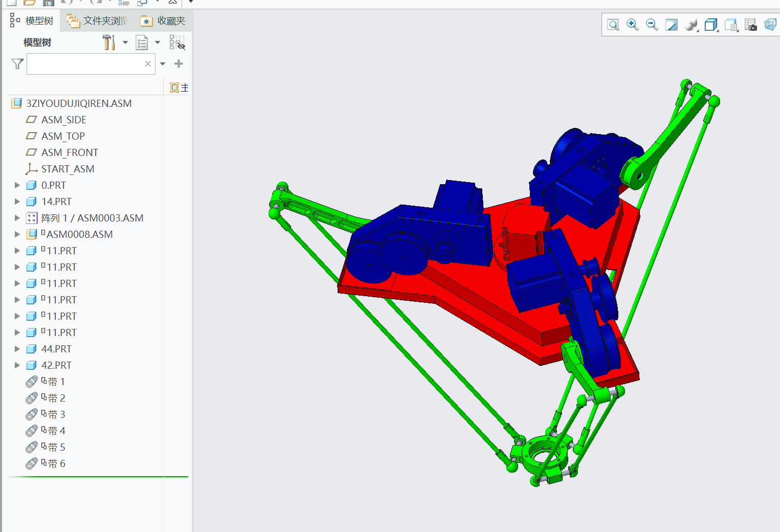
Task: Click the Repaint screen icon
Action: click(x=671, y=25)
